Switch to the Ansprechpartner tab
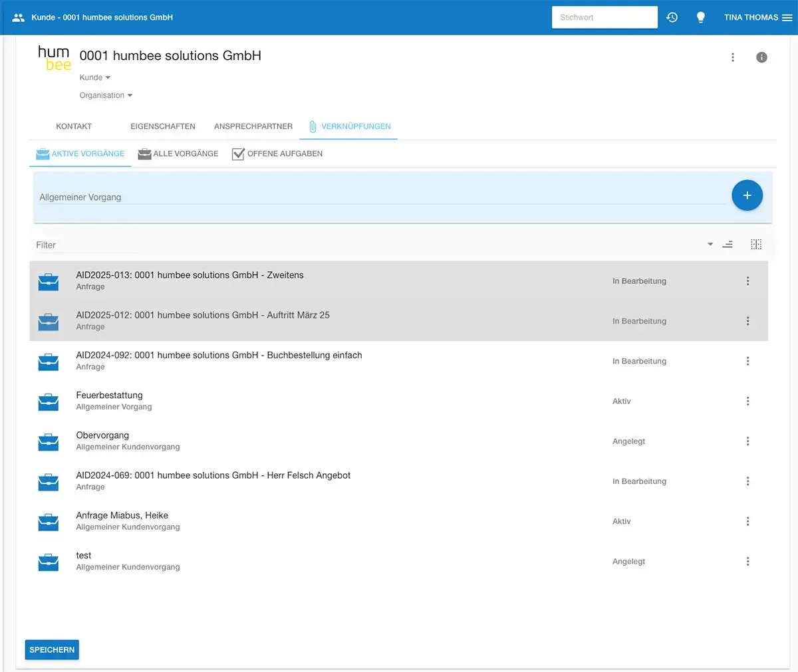 [253, 126]
